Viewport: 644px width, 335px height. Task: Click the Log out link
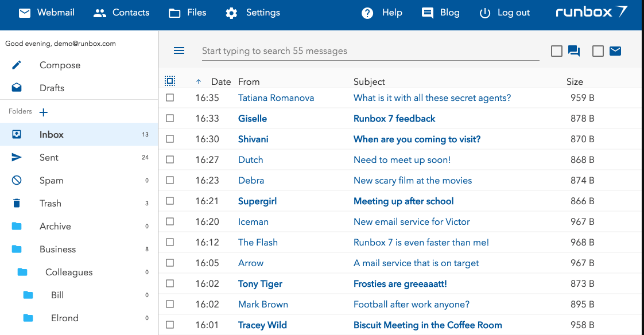coord(514,13)
